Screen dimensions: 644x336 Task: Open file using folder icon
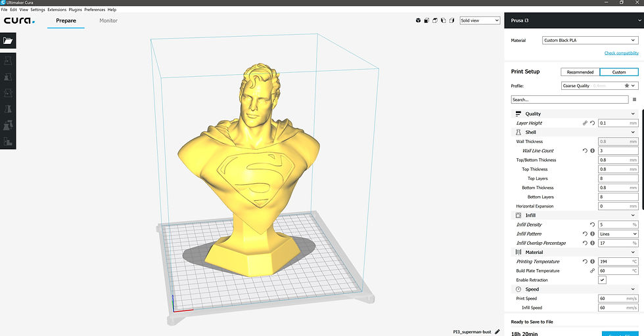8,41
